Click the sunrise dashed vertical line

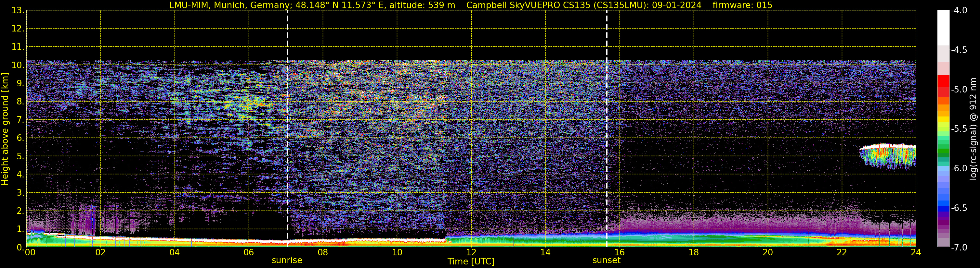[x=287, y=128]
